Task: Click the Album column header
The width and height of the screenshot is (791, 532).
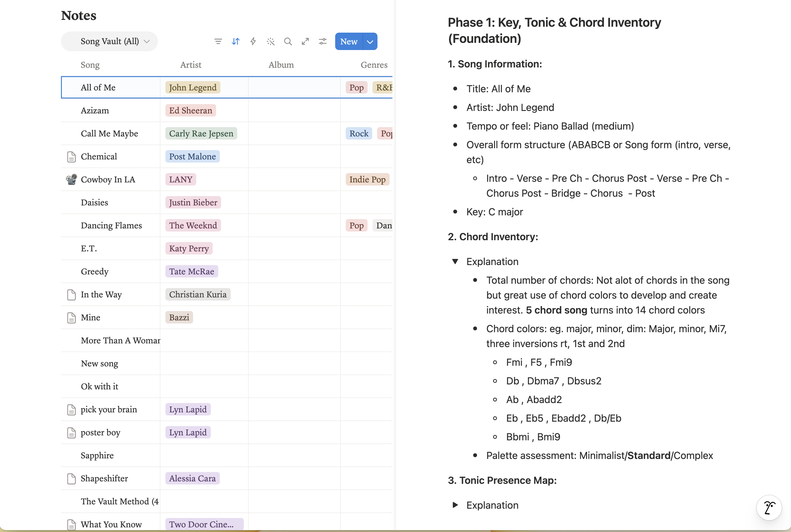Action: (x=281, y=65)
